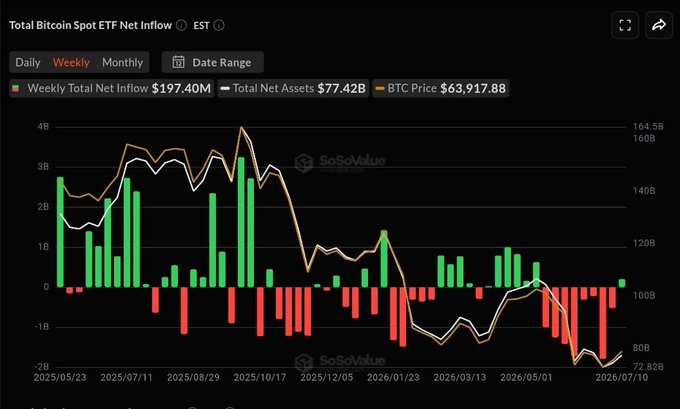Switch to the Daily tab
This screenshot has height=409, width=680.
point(28,62)
